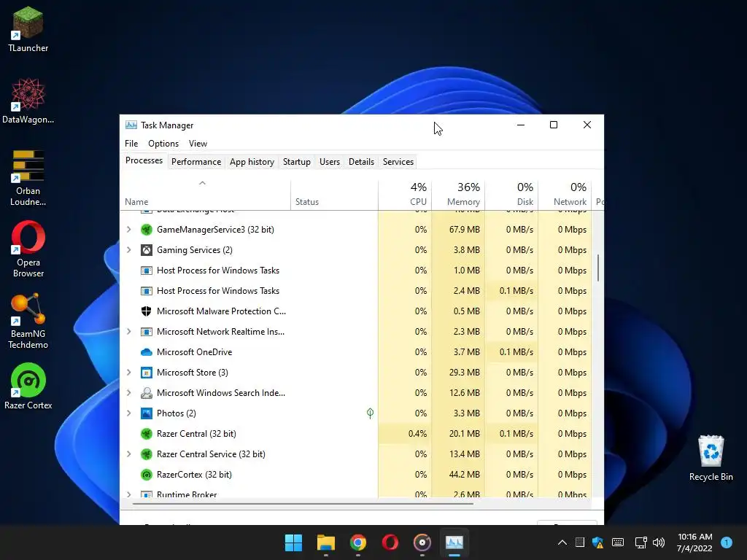Click the Microsoft OneDrive cloud icon
This screenshot has height=560, width=747.
pos(146,352)
